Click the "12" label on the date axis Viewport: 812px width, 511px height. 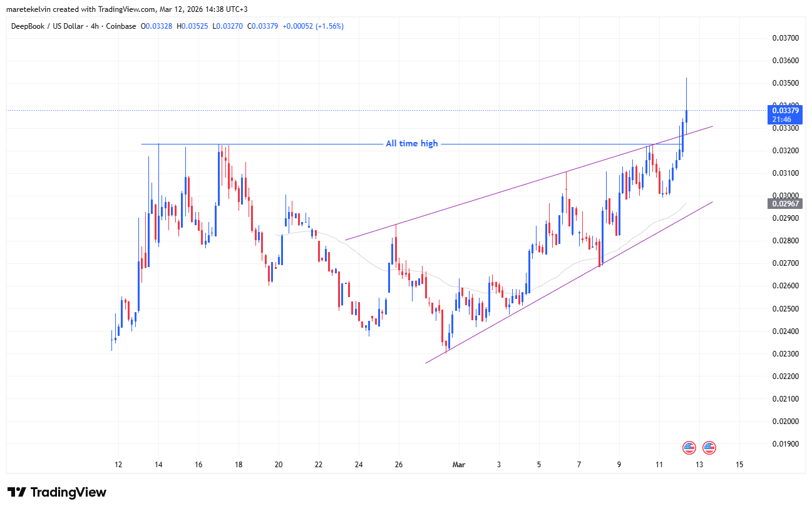pyautogui.click(x=118, y=465)
